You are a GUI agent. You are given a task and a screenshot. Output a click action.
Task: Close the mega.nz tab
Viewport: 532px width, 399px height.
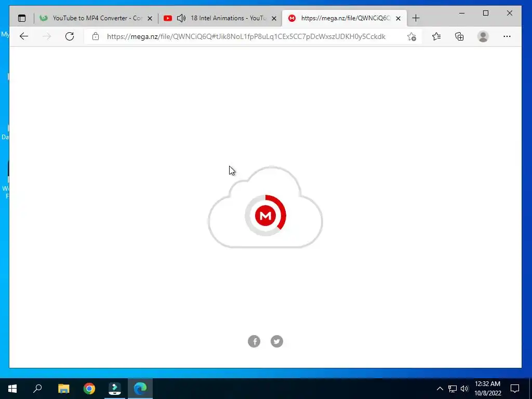pos(398,18)
